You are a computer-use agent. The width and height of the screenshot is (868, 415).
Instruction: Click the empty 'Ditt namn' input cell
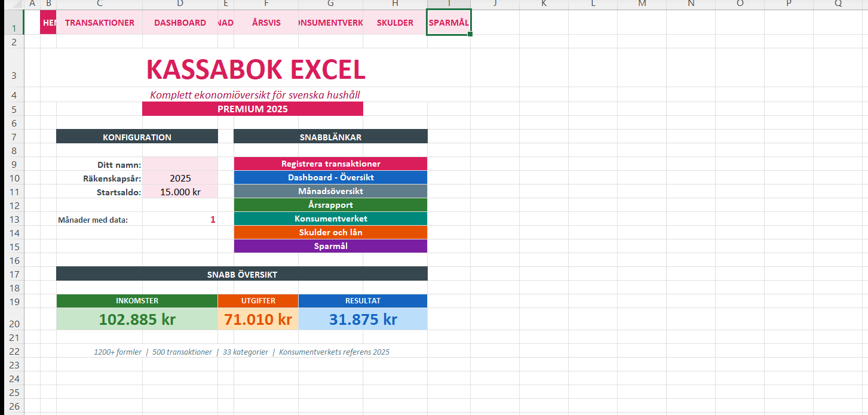coord(180,164)
